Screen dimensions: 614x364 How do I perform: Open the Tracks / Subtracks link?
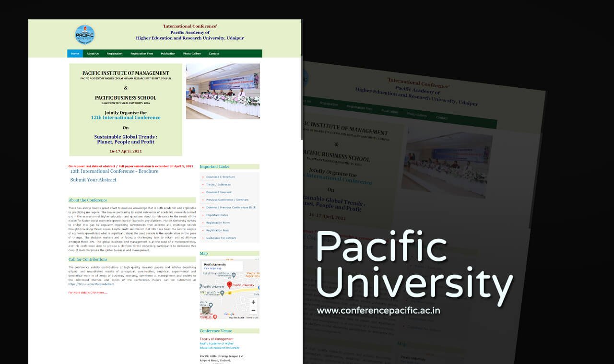coord(218,185)
